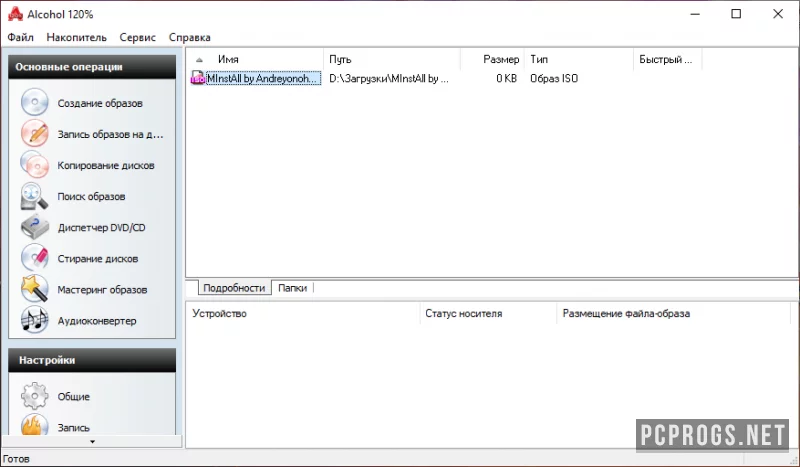Click the sidebar scroll-down arrow
Viewport: 800px width, 467px height.
click(92, 441)
